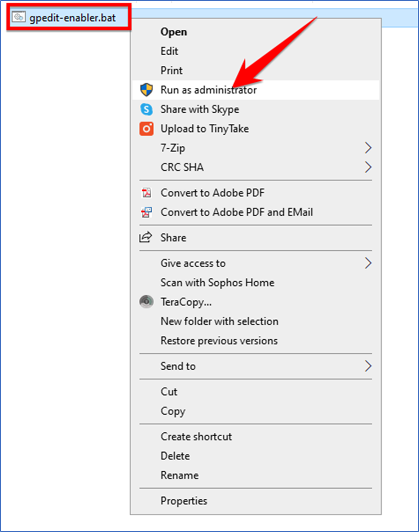
Task: Choose Restore previous versions
Action: point(219,340)
